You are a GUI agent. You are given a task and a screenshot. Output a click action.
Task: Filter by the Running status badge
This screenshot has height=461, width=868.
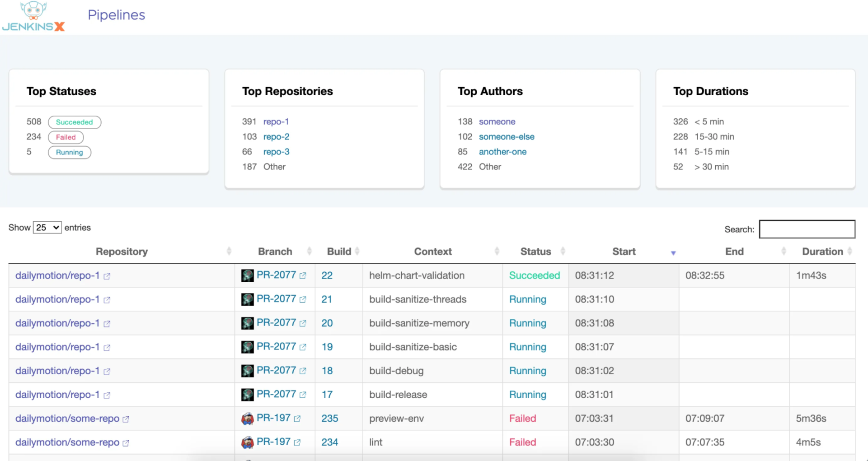tap(70, 152)
